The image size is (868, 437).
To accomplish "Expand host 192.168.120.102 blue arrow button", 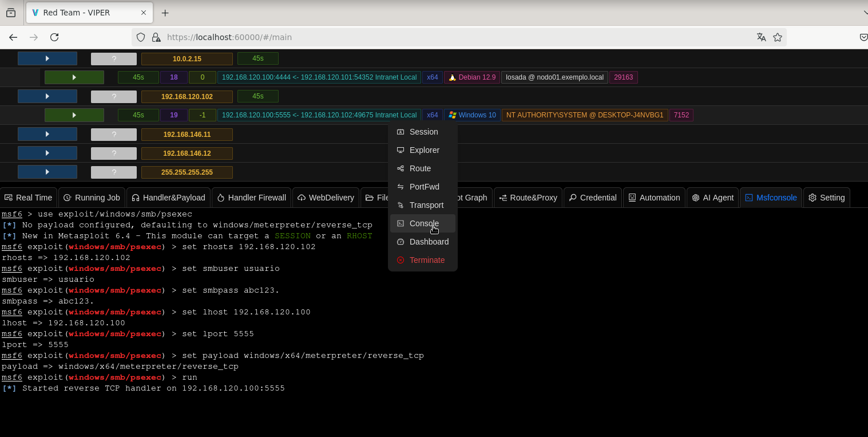I will click(47, 96).
